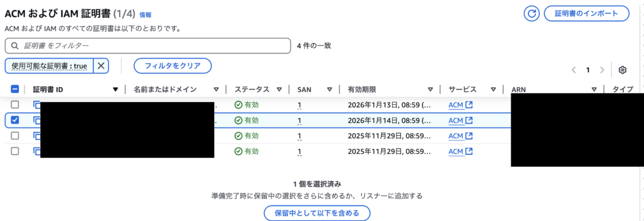Viewport: 644px width, 221px height.
Task: Click the フィルタをクリア button
Action: (172, 66)
